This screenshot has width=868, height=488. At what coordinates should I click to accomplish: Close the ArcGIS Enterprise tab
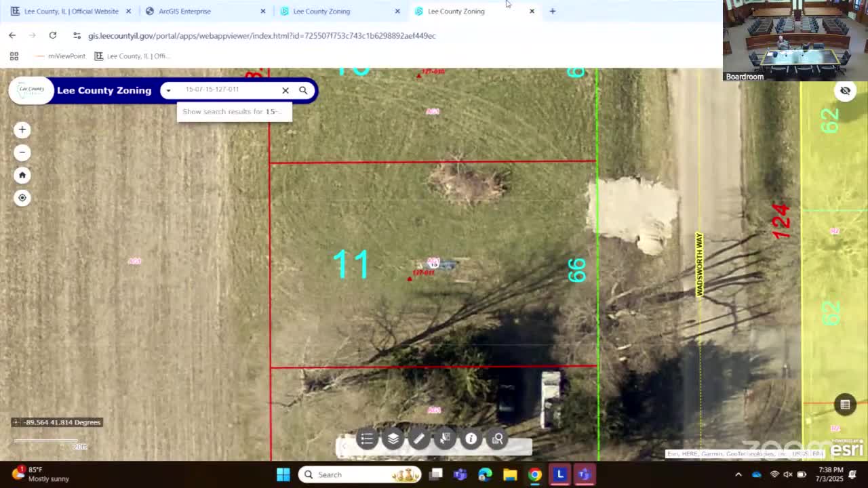(x=263, y=11)
